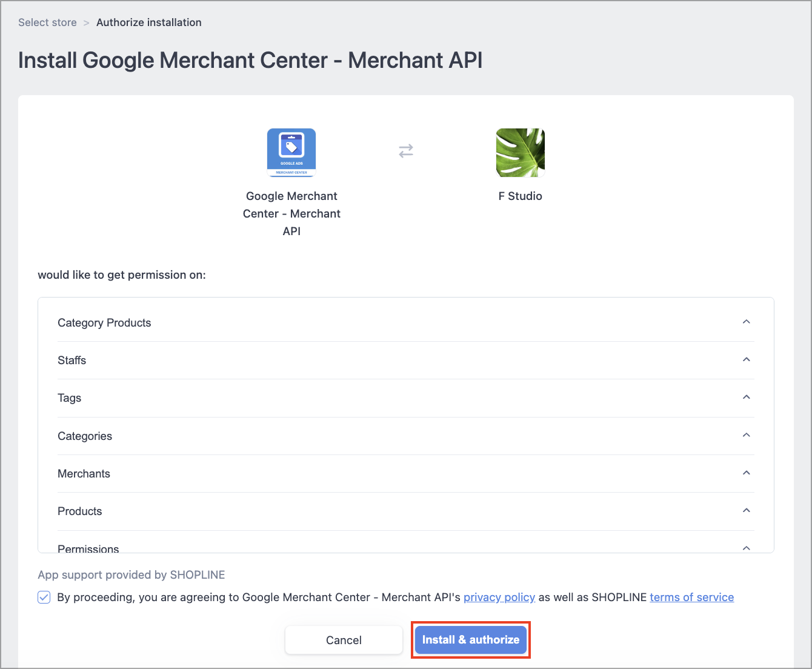Click the Tags label
This screenshot has width=812, height=669.
pos(70,398)
